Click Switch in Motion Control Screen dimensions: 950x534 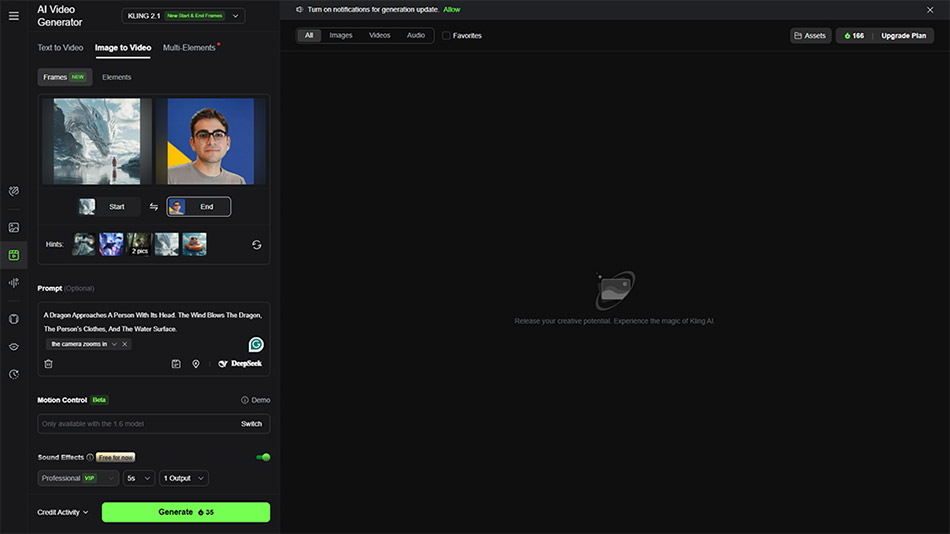251,424
